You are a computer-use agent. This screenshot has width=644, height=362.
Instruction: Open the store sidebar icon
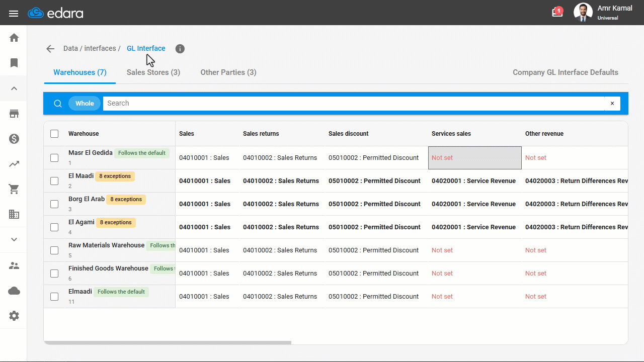coord(14,114)
